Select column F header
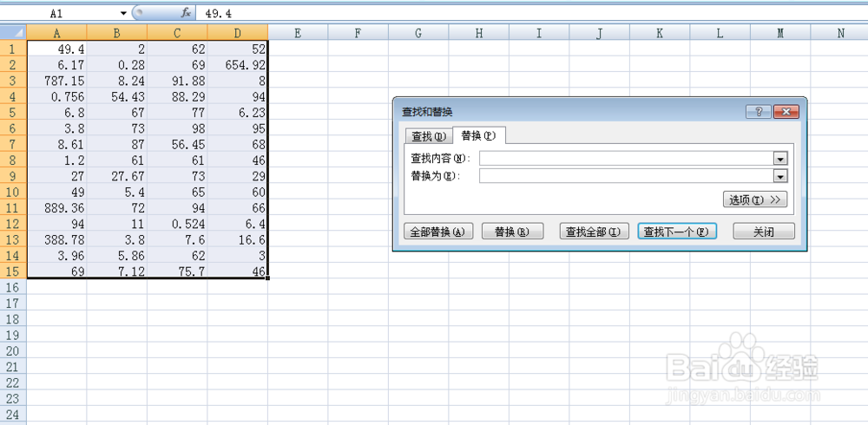The width and height of the screenshot is (868, 425). click(358, 33)
